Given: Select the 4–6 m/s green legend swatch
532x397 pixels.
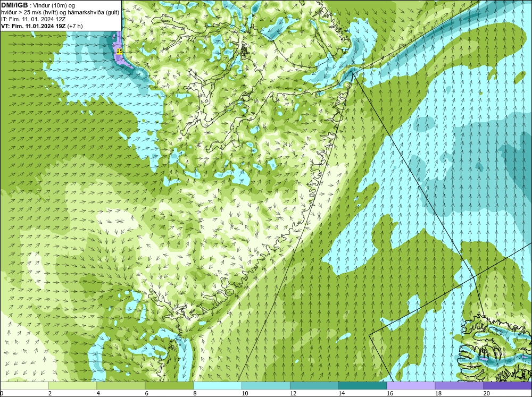Looking at the screenshot, I should pos(121,385).
